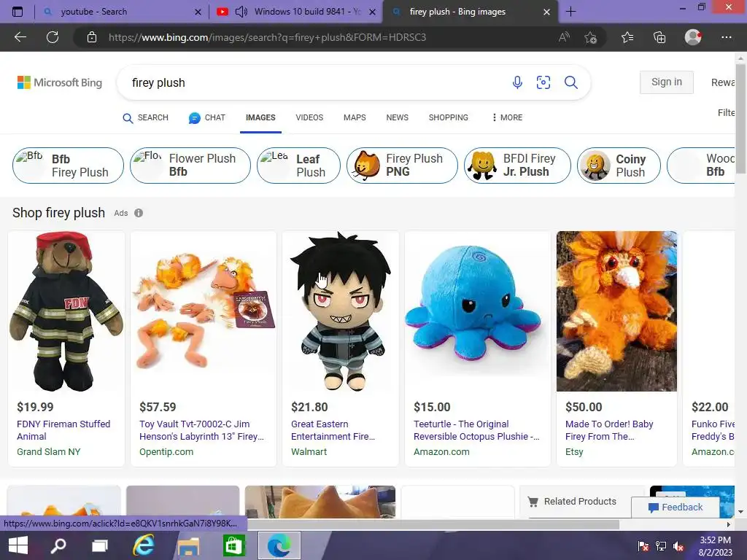The width and height of the screenshot is (747, 560).
Task: Open FDNY Fireman Stuffed Animal link
Action: [63, 430]
